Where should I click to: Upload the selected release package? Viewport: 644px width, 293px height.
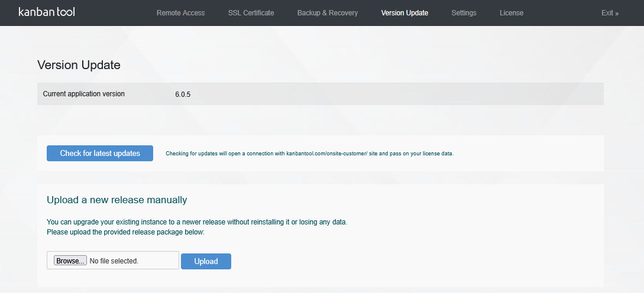[x=206, y=262]
